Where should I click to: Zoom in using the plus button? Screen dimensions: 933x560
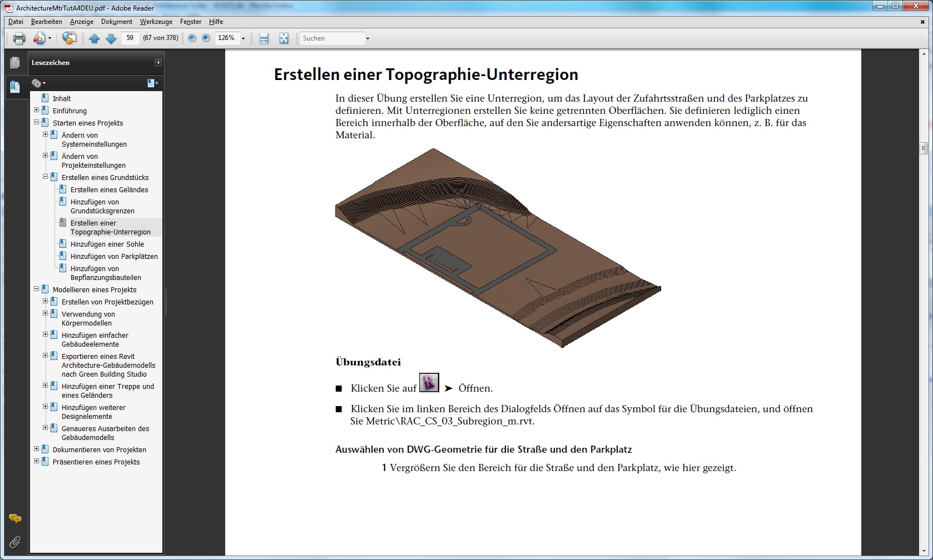click(206, 38)
